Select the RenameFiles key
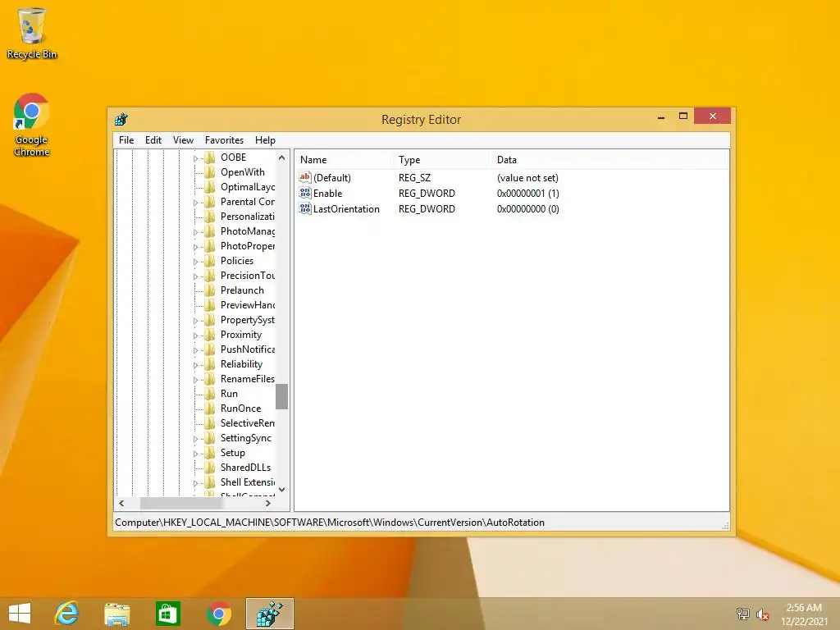Image resolution: width=840 pixels, height=630 pixels. coord(248,379)
